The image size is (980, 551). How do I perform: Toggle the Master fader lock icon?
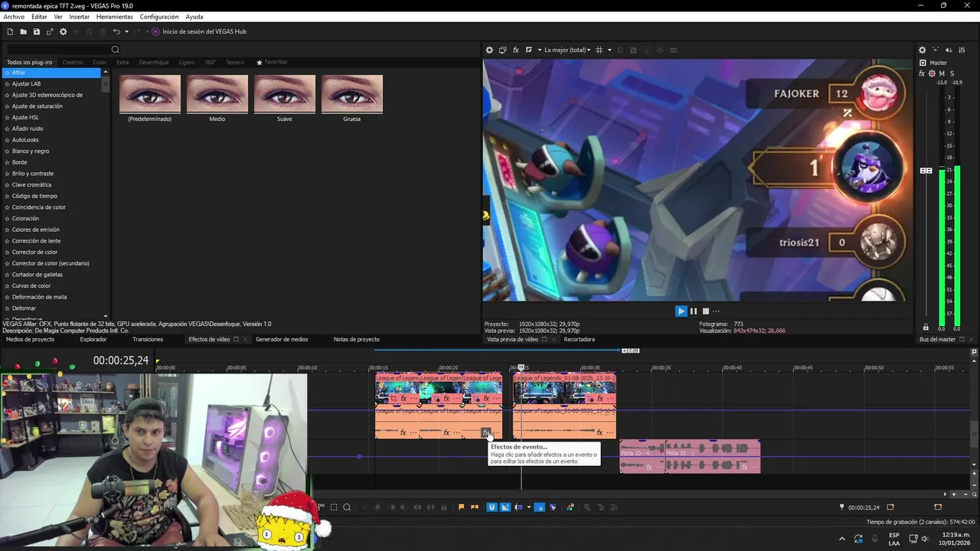pos(926,328)
